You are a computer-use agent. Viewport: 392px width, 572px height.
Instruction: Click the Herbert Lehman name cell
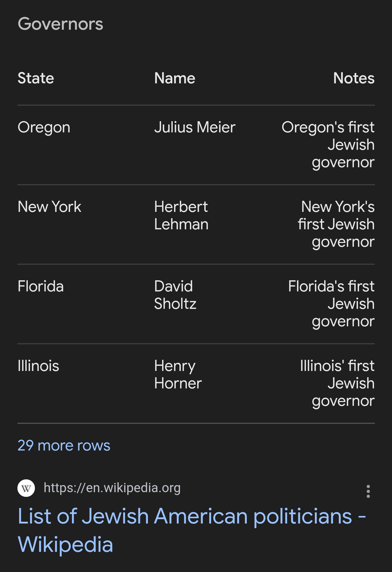tap(181, 215)
